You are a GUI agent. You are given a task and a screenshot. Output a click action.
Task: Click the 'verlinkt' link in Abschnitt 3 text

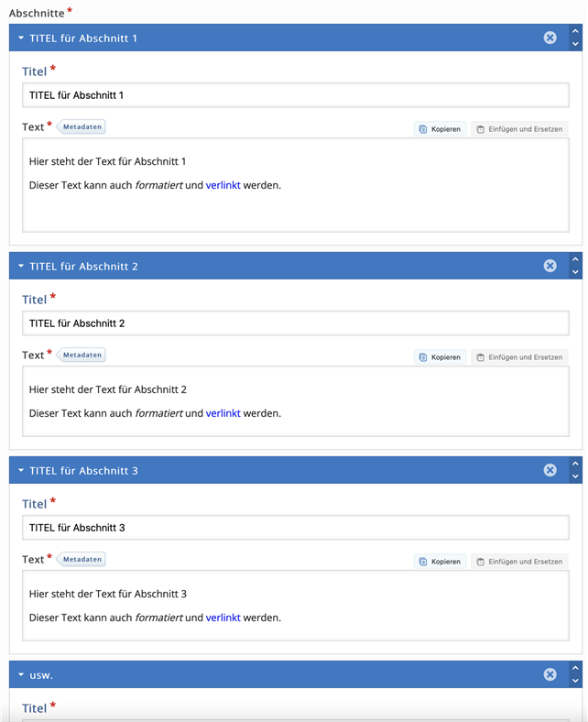[x=223, y=618]
